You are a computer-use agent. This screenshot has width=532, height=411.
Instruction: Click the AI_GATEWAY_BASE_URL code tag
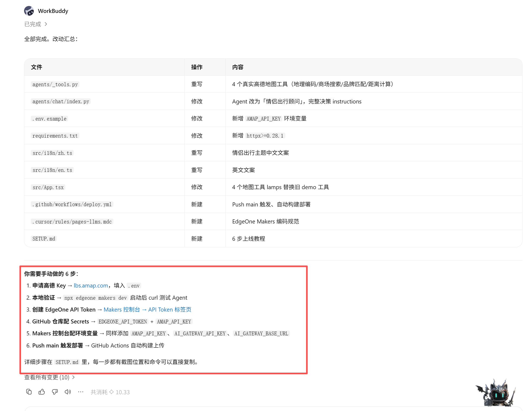[x=261, y=333]
